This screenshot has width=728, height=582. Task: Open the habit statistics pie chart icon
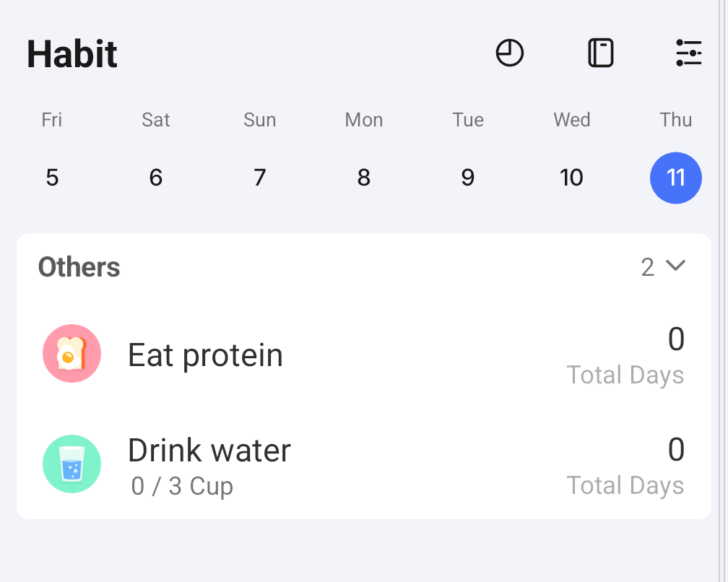click(509, 53)
